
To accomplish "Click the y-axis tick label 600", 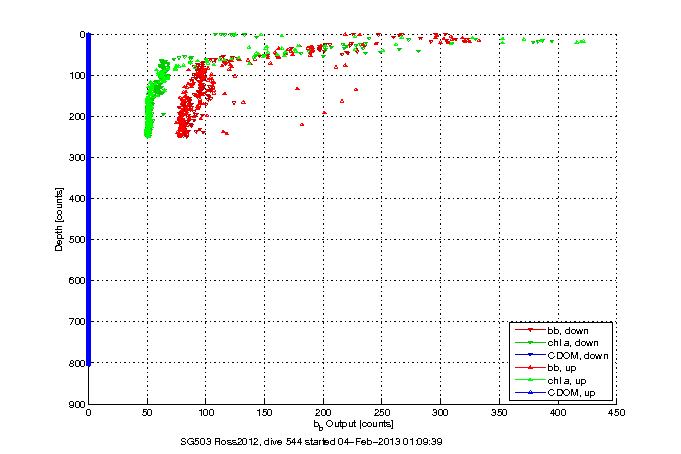I will pos(76,281).
